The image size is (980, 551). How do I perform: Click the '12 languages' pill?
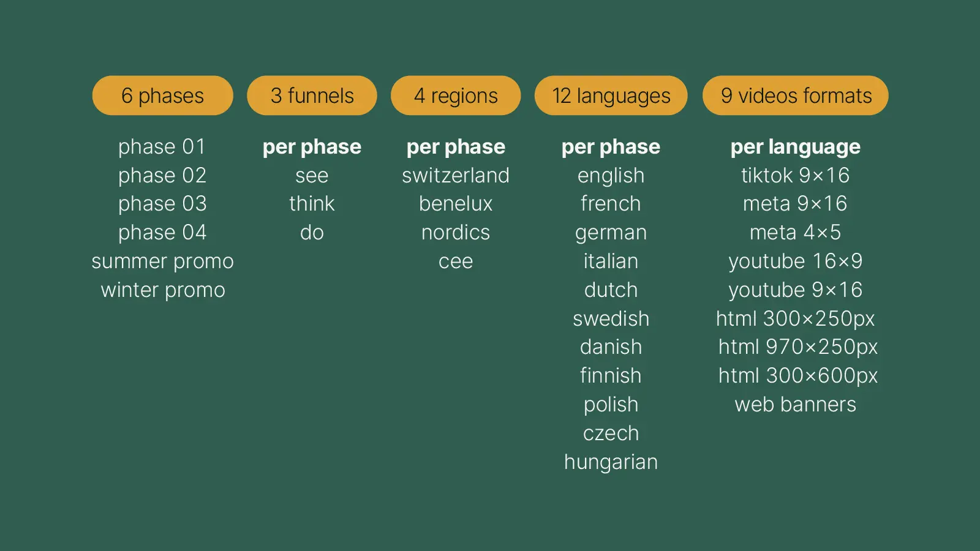tap(611, 96)
